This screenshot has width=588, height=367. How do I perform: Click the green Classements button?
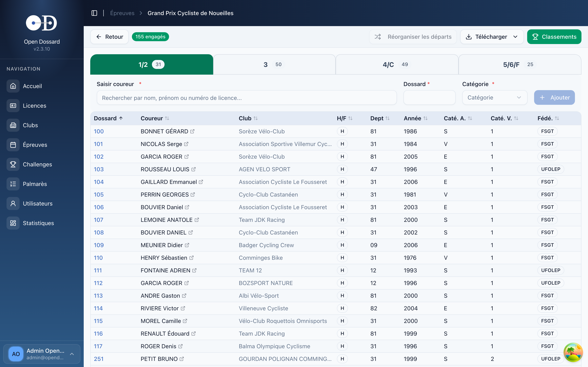click(x=554, y=37)
